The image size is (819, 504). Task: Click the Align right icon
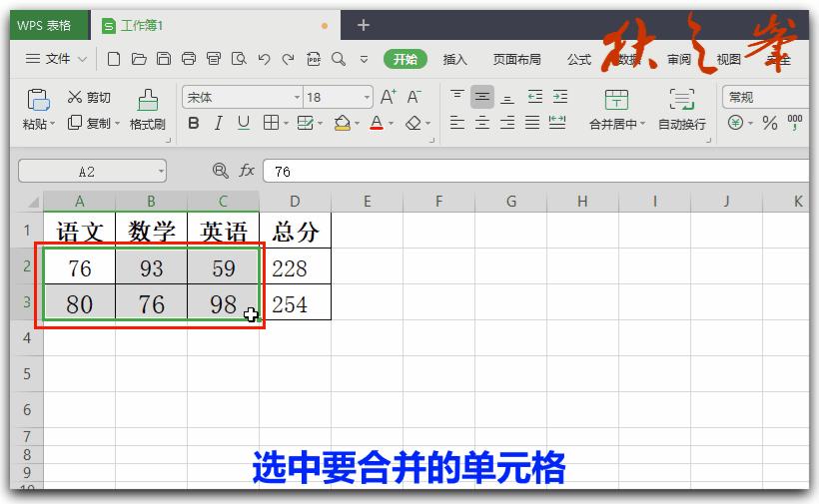pyautogui.click(x=507, y=123)
